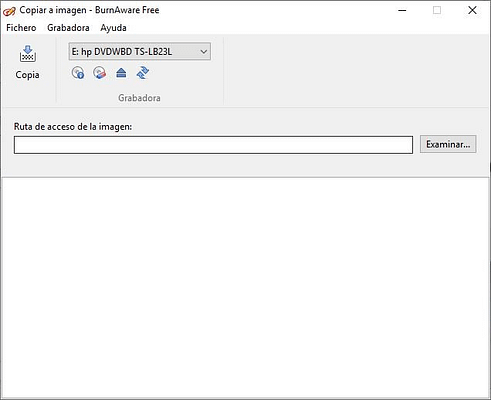
Task: Click the erase disc icon
Action: coord(100,73)
